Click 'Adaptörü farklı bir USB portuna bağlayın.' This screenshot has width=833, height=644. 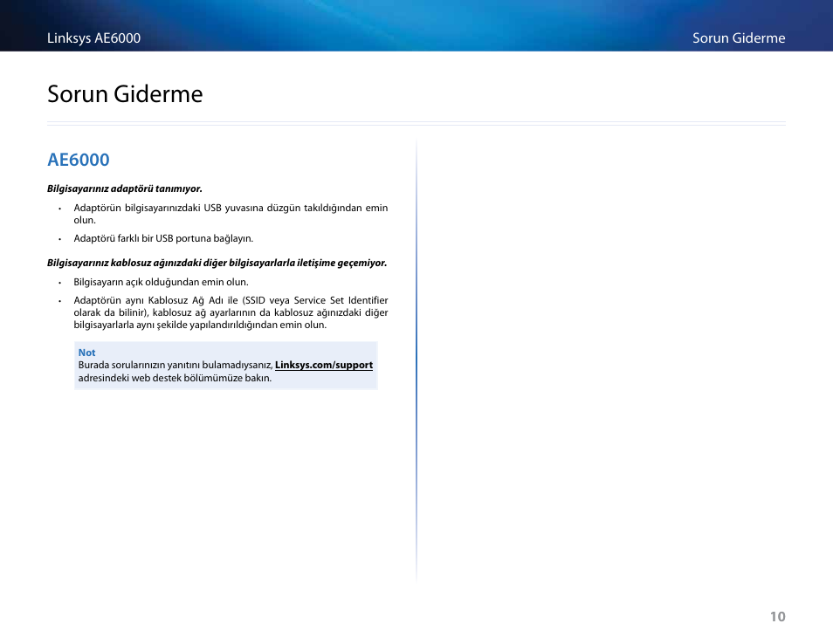tap(163, 238)
